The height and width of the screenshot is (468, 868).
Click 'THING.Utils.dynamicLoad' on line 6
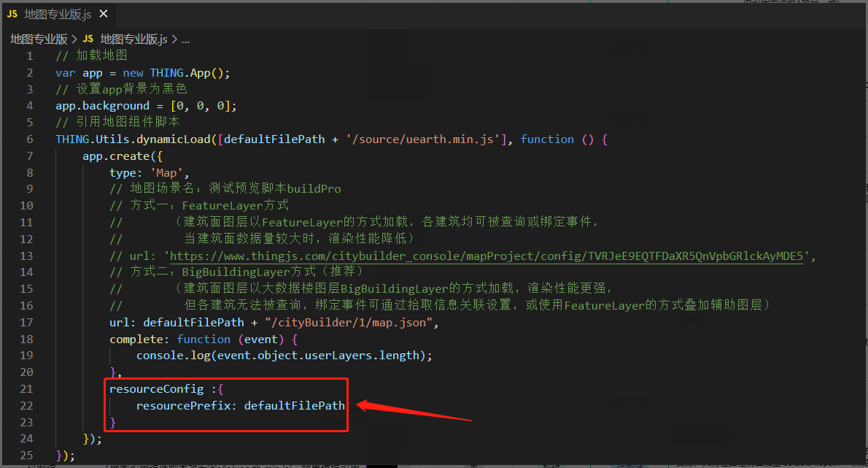pyautogui.click(x=133, y=139)
